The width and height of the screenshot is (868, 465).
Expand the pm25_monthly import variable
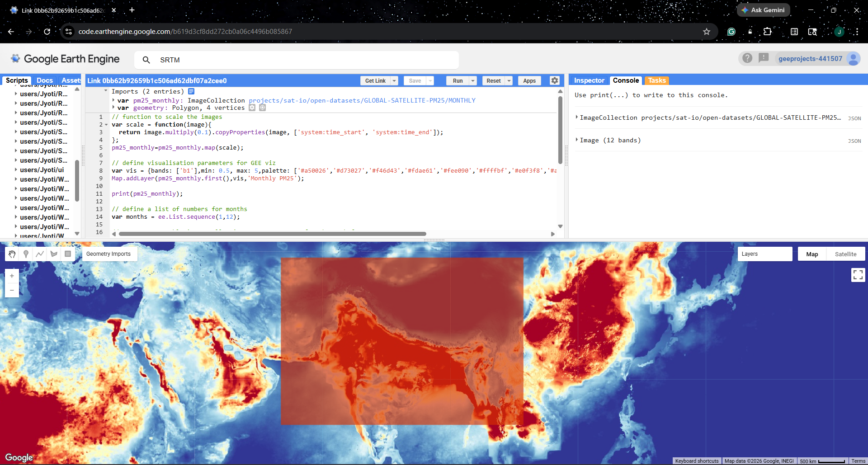[x=113, y=100]
